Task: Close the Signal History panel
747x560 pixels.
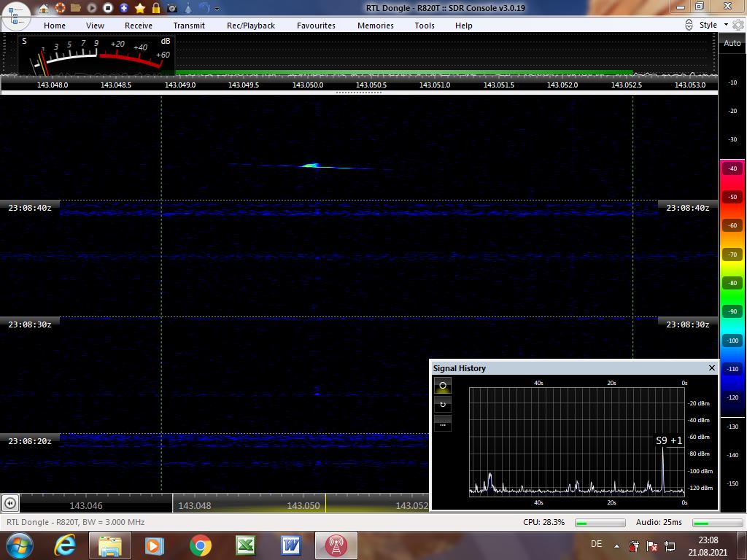Action: click(712, 368)
